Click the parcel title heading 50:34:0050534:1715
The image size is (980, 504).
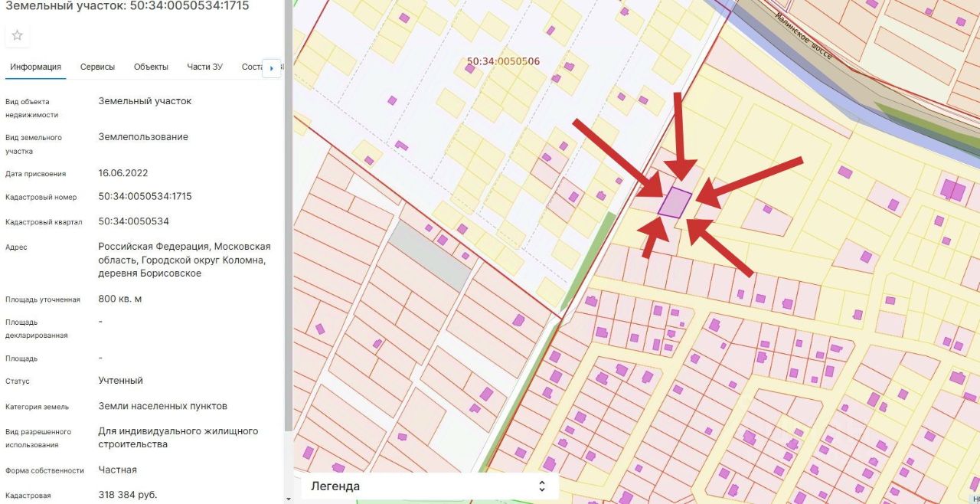tap(127, 6)
